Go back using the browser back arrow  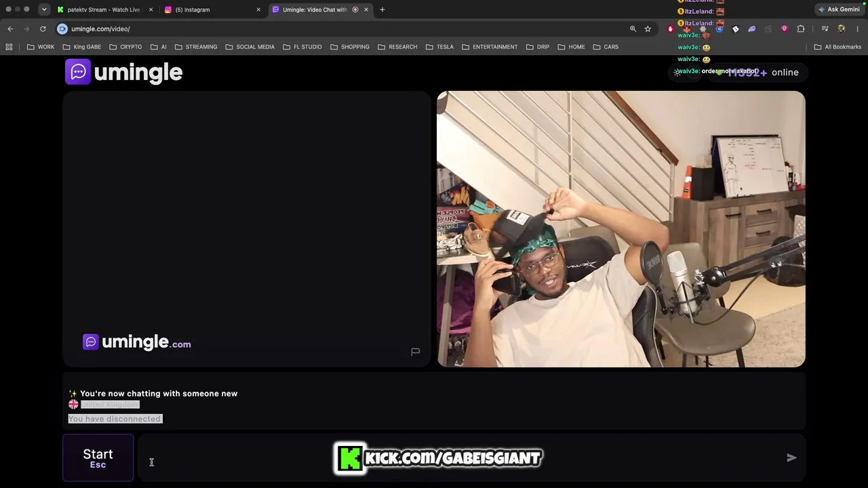click(x=10, y=28)
